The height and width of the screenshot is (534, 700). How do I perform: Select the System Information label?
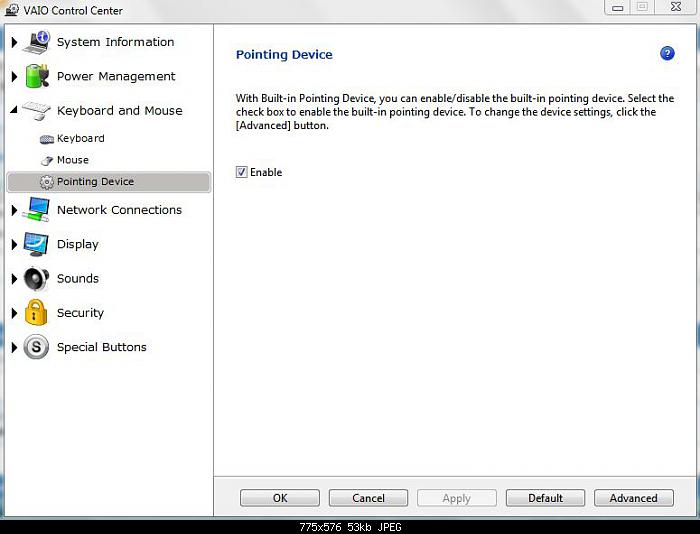click(115, 42)
